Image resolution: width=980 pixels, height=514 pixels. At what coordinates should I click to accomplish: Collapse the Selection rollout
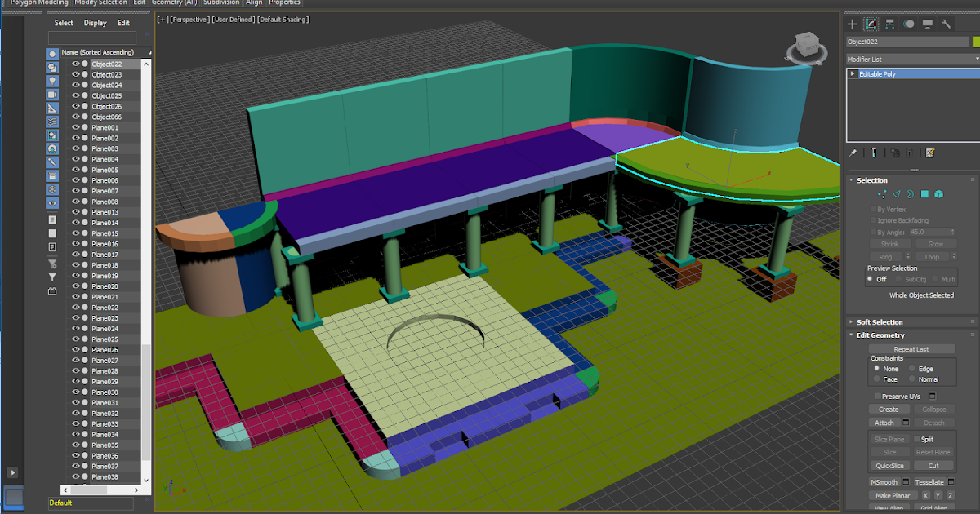click(850, 179)
